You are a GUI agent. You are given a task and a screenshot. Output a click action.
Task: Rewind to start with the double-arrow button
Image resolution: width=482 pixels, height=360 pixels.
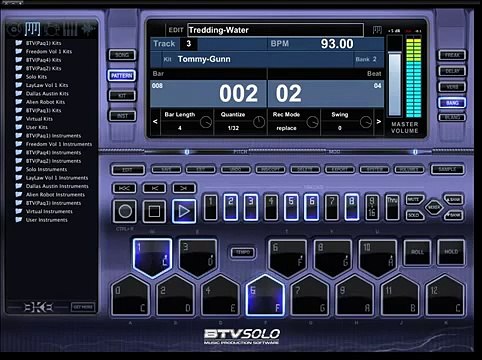tap(124, 188)
